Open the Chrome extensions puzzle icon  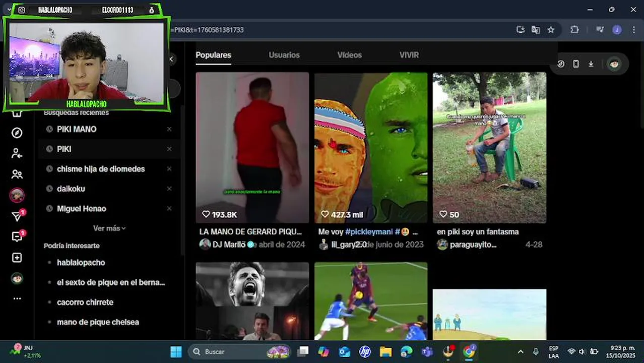(574, 30)
